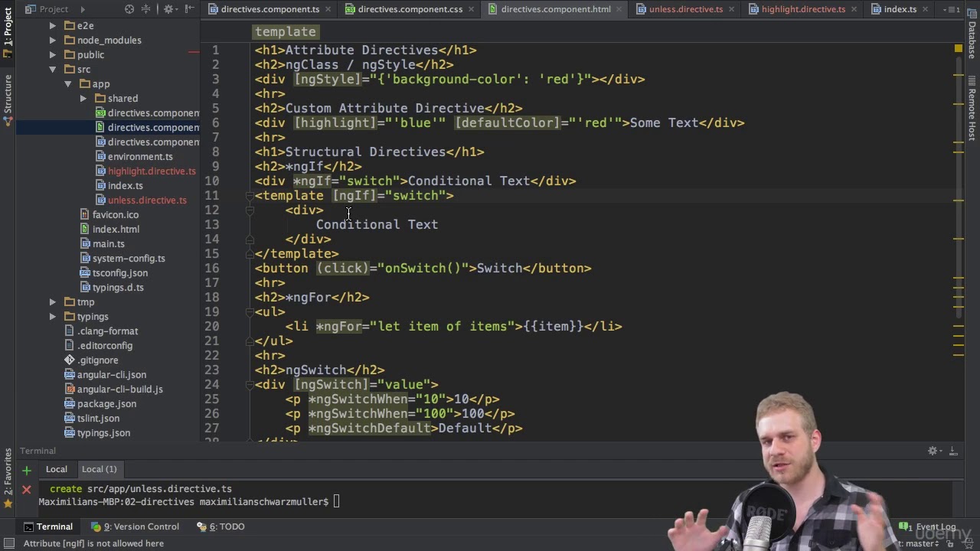Select unless.directive.ts in project tree

pyautogui.click(x=139, y=200)
